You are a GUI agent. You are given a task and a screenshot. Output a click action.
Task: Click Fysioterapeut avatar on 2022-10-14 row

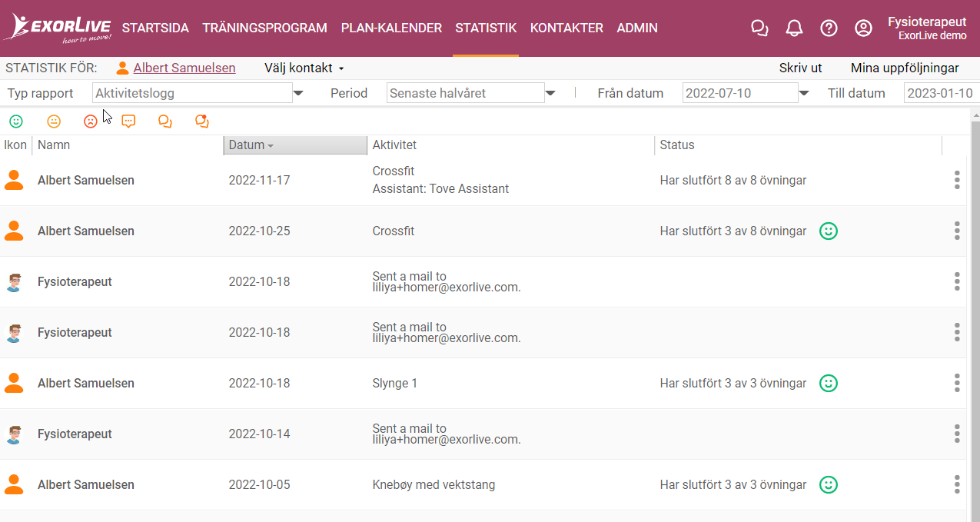[x=14, y=434]
